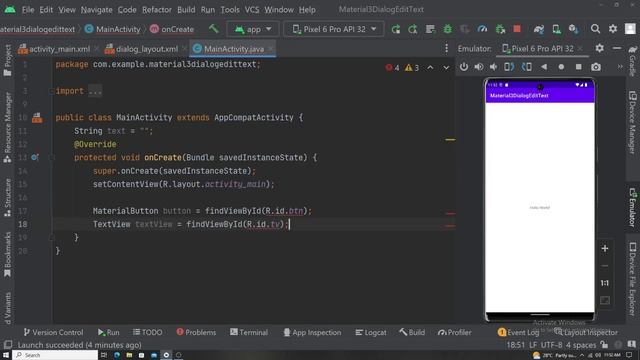
Task: Open the App Inspection tool window
Action: [312, 332]
